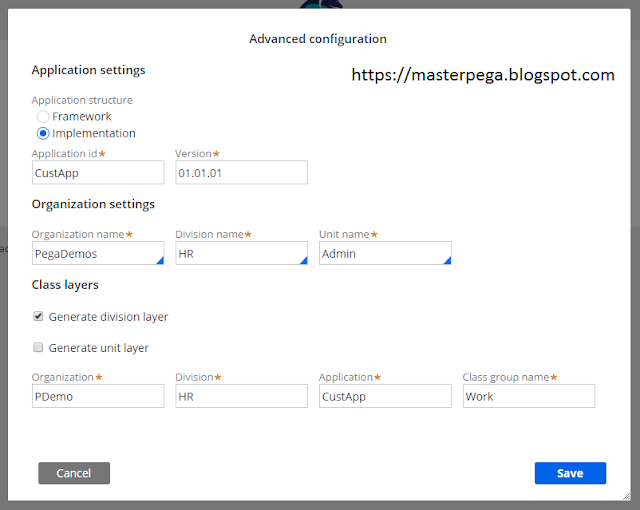Open Unit name autocomplete blue corner
Screen dimensions: 640x510
pos(447,260)
